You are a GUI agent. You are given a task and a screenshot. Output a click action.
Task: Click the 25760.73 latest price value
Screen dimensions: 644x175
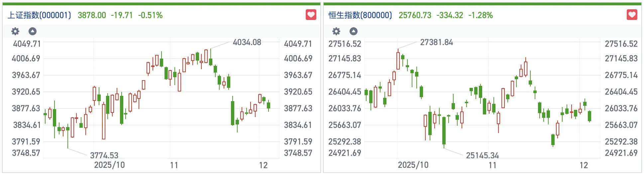(415, 15)
